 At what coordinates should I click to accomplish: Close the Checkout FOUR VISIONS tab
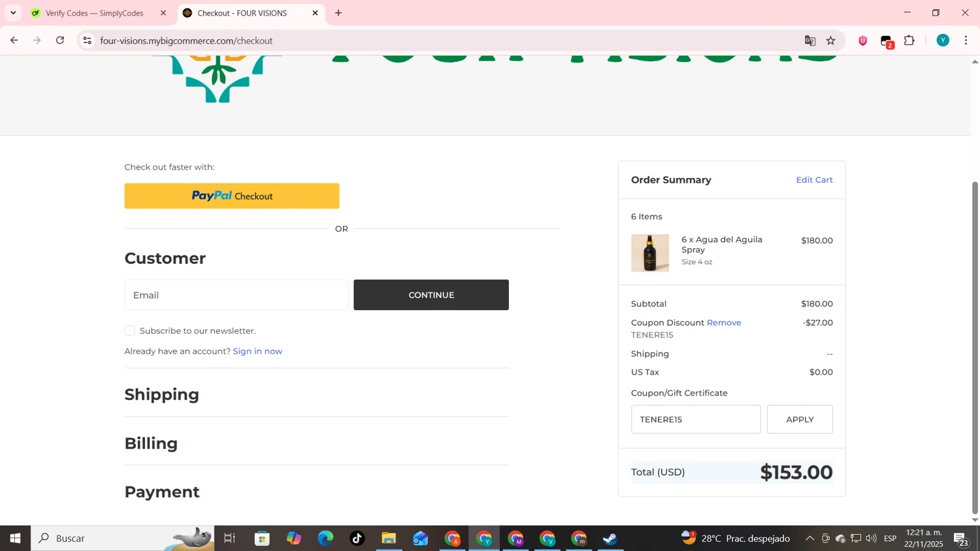tap(315, 13)
